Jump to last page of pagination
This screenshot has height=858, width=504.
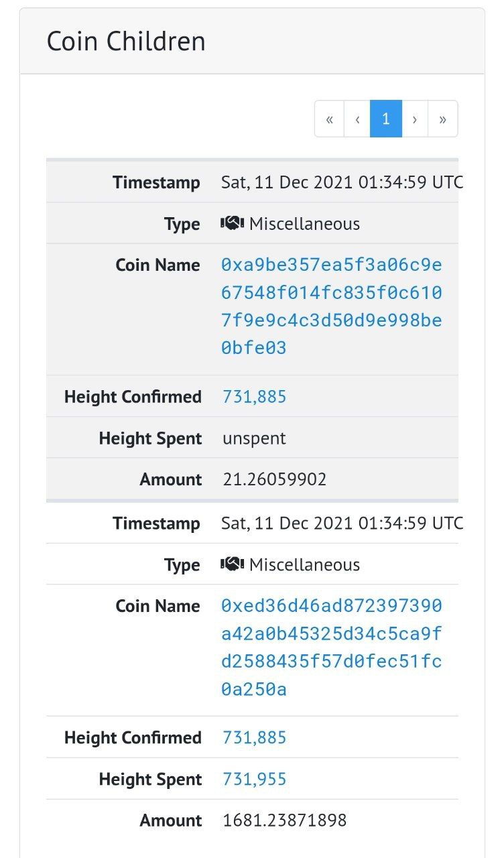pos(443,119)
